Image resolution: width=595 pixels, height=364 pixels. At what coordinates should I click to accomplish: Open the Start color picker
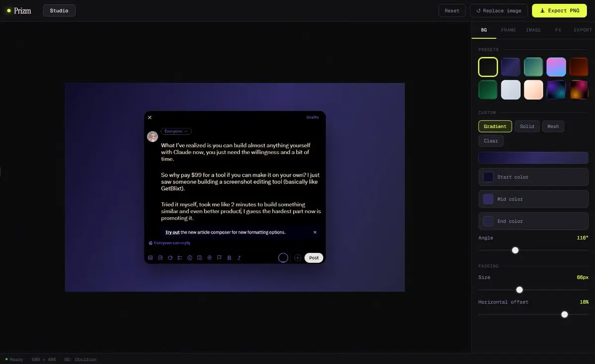(x=534, y=177)
